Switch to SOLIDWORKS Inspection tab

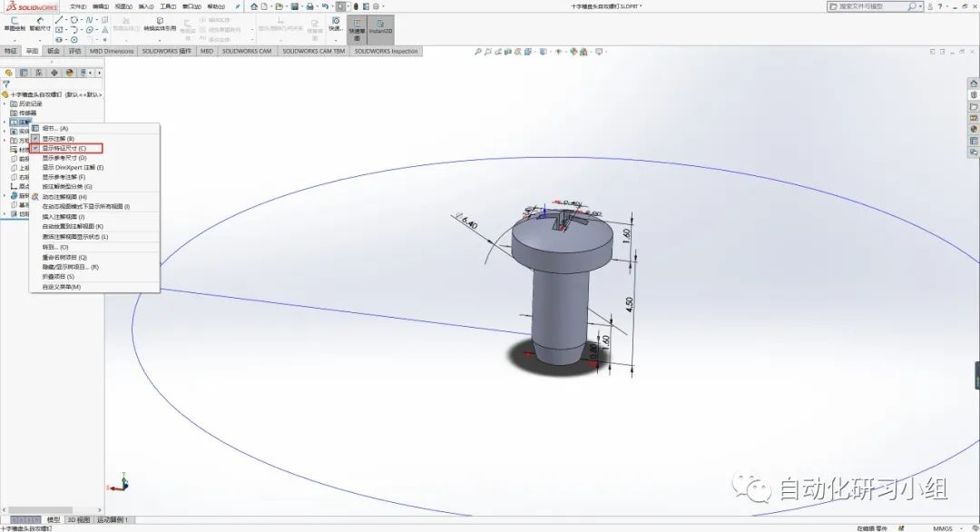(386, 51)
